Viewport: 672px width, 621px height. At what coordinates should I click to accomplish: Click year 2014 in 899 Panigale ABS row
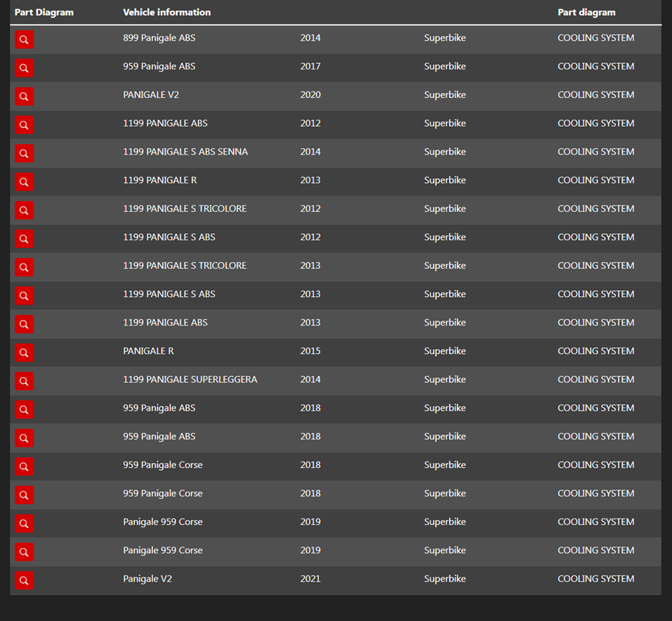[x=310, y=38]
